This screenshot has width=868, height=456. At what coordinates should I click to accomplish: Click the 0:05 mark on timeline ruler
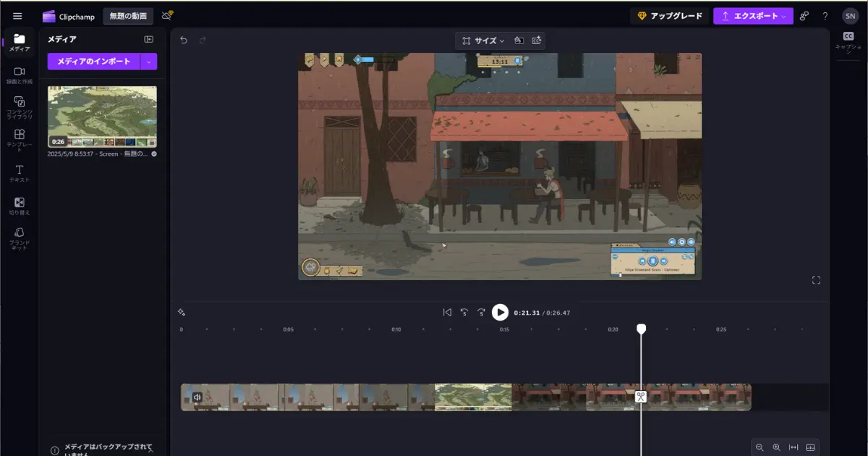pyautogui.click(x=288, y=329)
